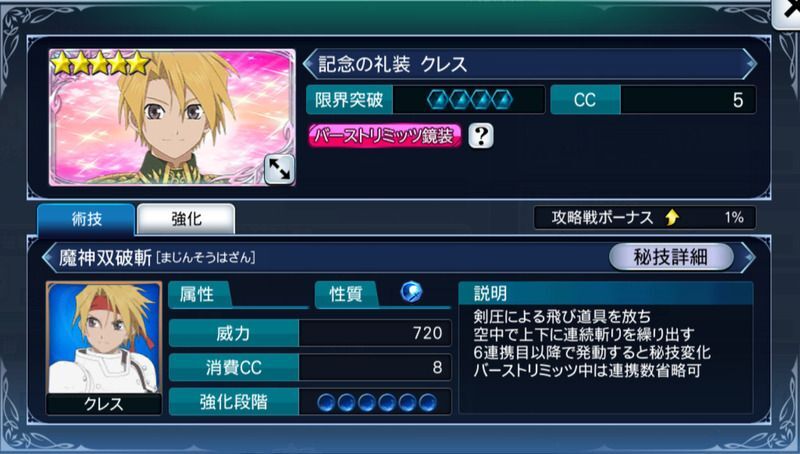This screenshot has width=800, height=454.
Task: Tap the バーストリミッツ鏡装 pink badge
Action: [x=385, y=136]
